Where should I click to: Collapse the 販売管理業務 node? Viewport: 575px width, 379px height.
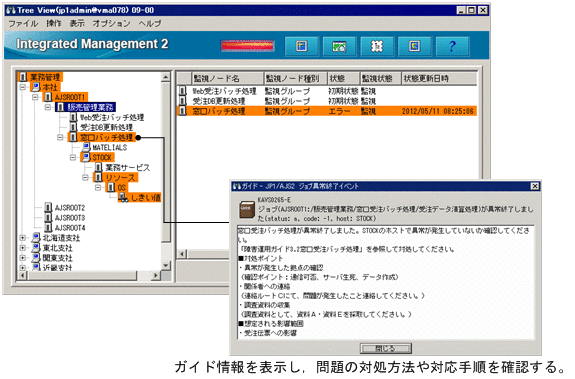tap(48, 107)
